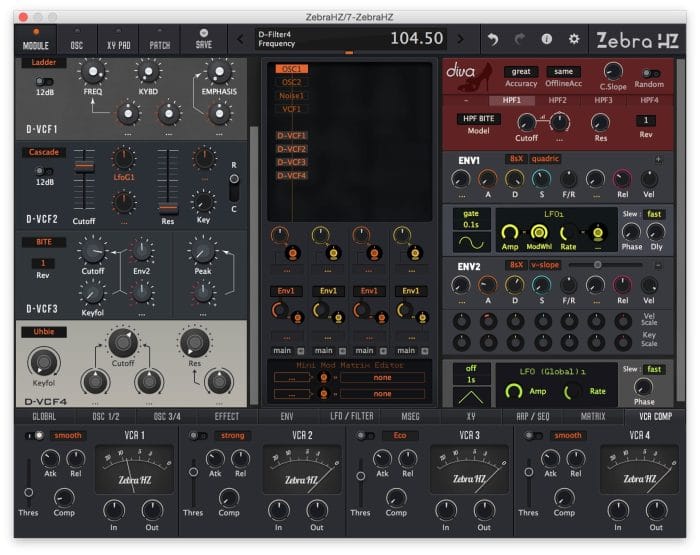Switch to the XY PAD top tab
The image size is (700, 555).
(x=118, y=40)
